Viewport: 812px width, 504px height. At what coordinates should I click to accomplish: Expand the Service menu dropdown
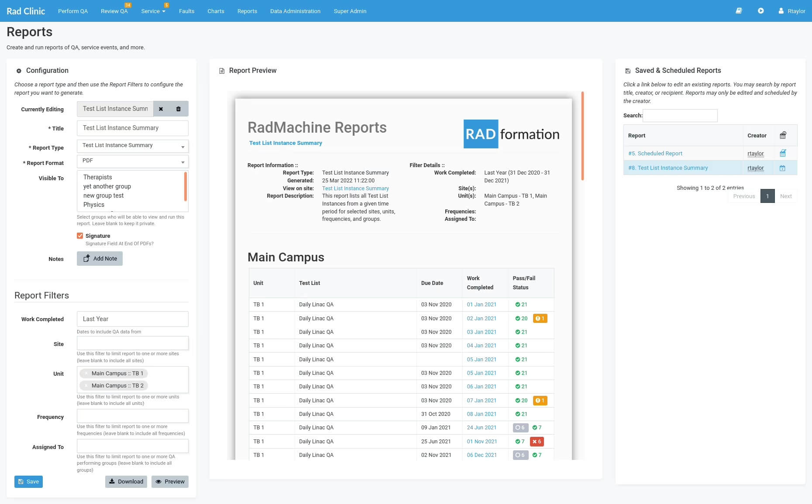(x=153, y=11)
